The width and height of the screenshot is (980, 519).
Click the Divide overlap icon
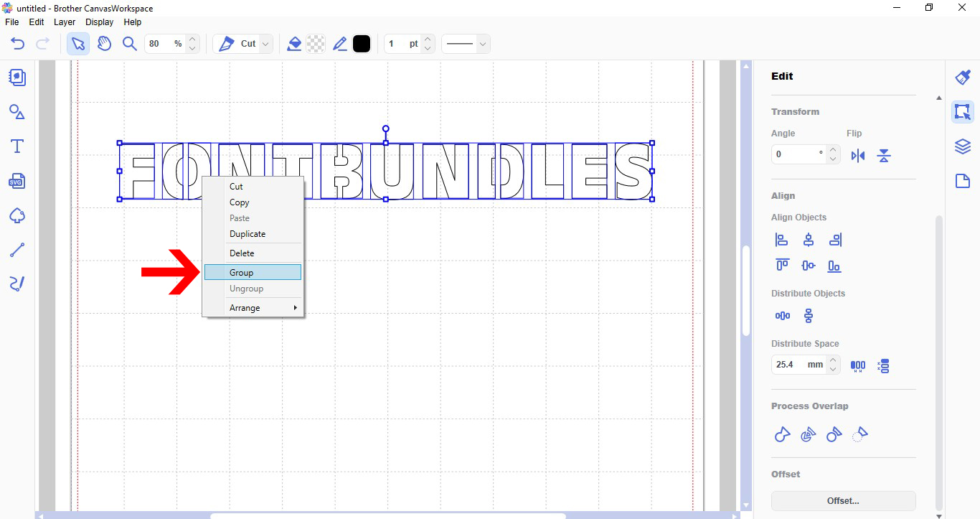coord(809,434)
